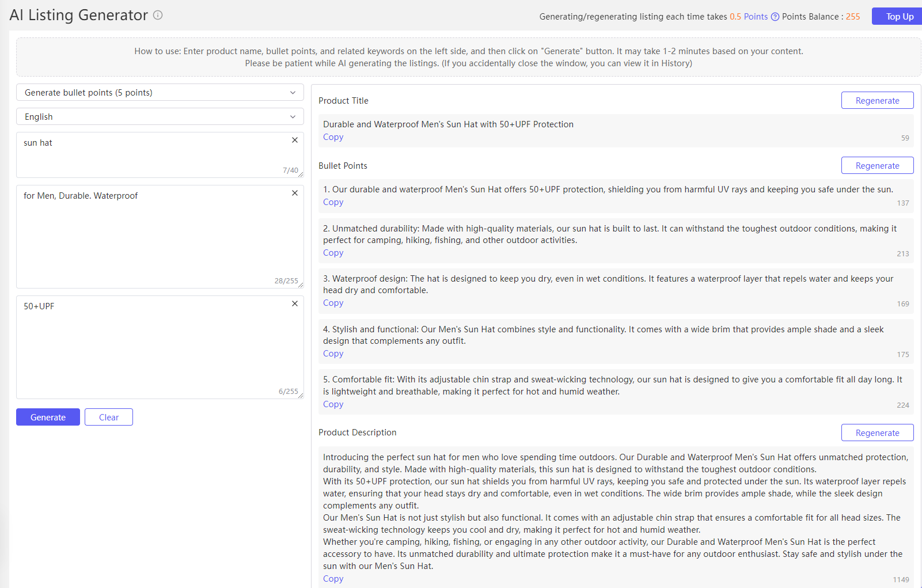Copy bullet point 1 about UPF protection
Screen dimensions: 922x588
point(333,202)
